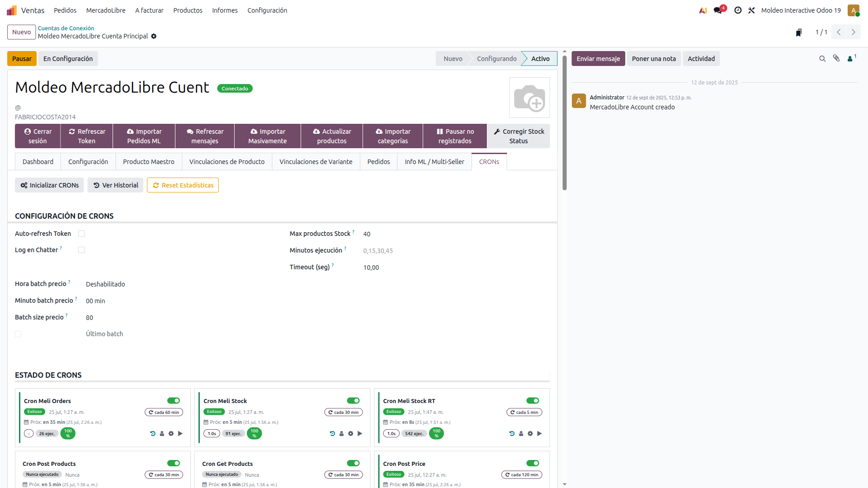Run Cron Meli Orders now
Viewport: 868px width, 488px height.
[x=180, y=433]
